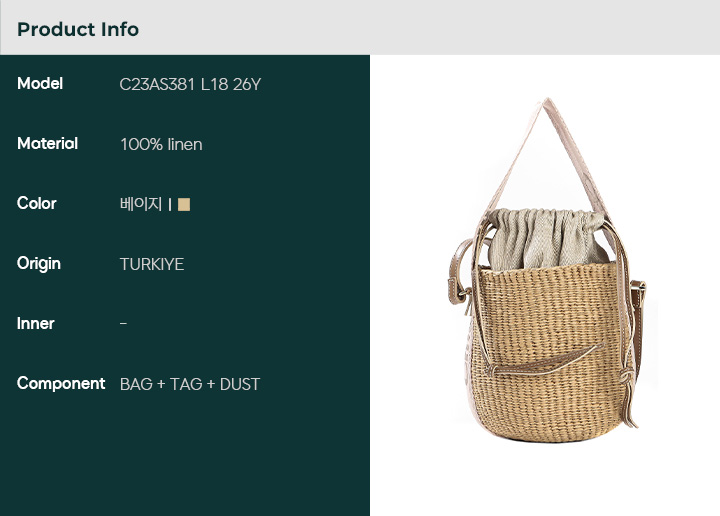The height and width of the screenshot is (516, 720).
Task: Click the Inner label
Action: [35, 324]
